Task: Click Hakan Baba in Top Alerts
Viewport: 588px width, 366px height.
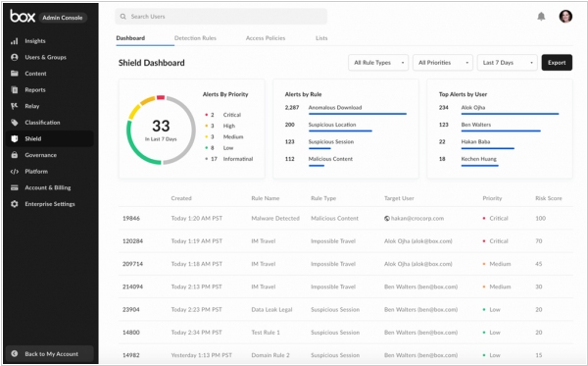Action: click(475, 142)
